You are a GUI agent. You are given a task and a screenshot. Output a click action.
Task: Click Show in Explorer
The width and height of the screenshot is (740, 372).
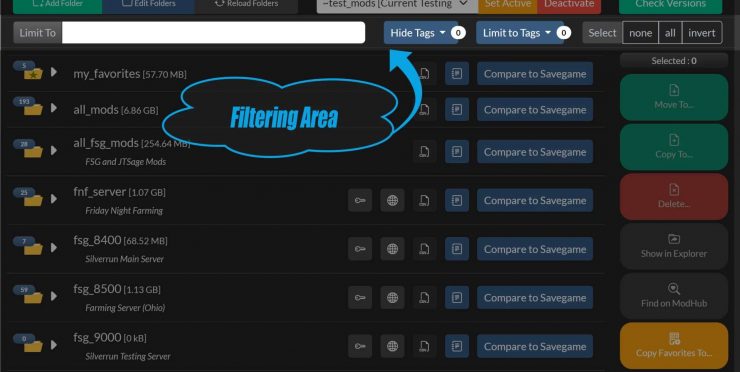pyautogui.click(x=674, y=246)
